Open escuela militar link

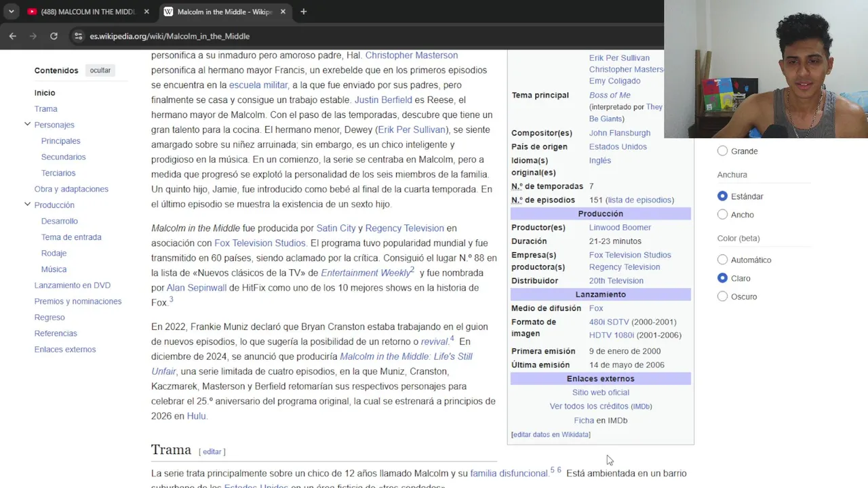pyautogui.click(x=258, y=85)
